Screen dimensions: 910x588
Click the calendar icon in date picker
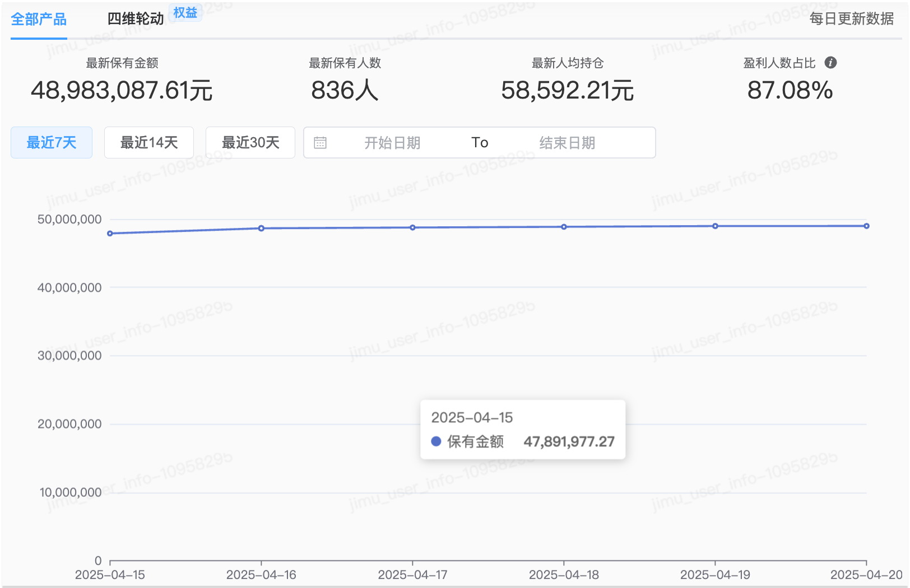[321, 143]
